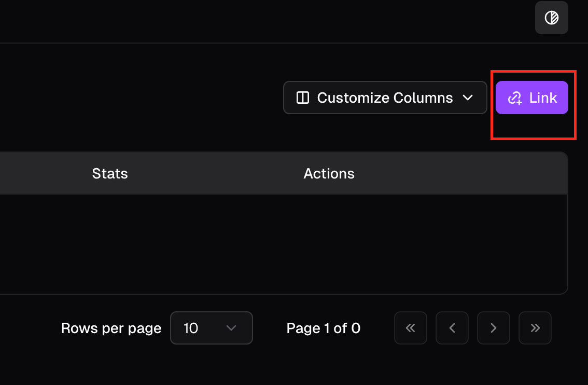Viewport: 588px width, 385px height.
Task: Select the Stats column header
Action: (x=110, y=173)
